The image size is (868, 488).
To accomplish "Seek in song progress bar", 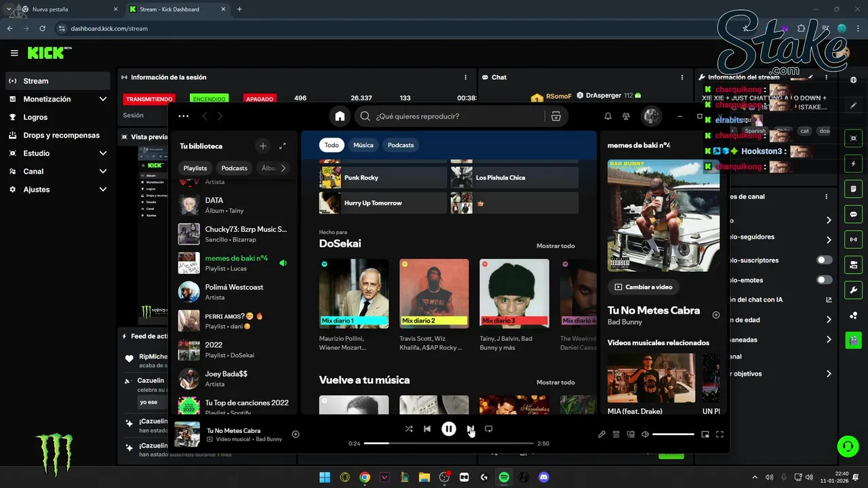I will 449,443.
